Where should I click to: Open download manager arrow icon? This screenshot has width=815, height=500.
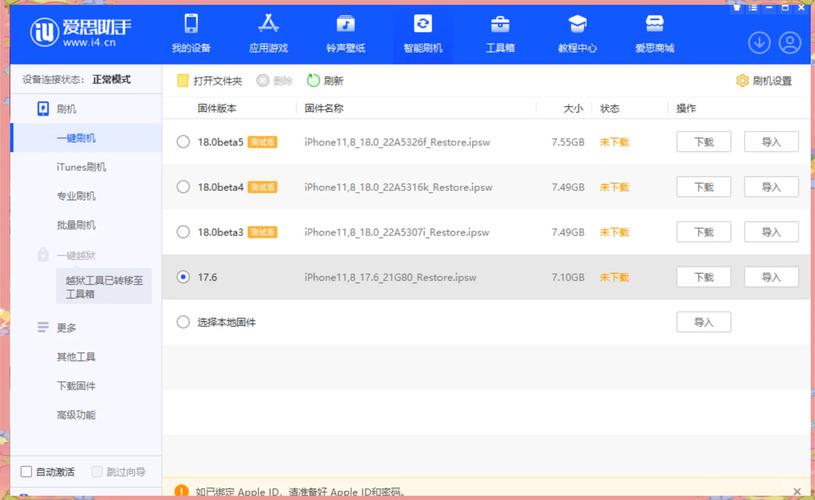click(759, 43)
